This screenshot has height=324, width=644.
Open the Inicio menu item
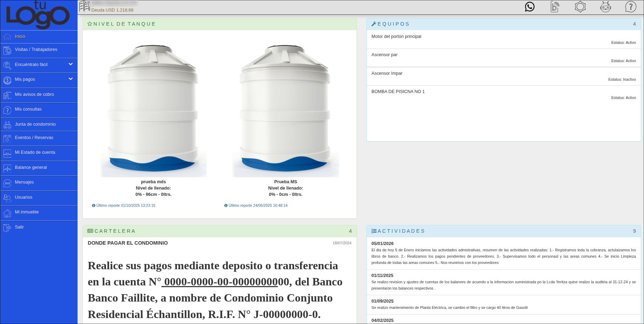pos(20,37)
